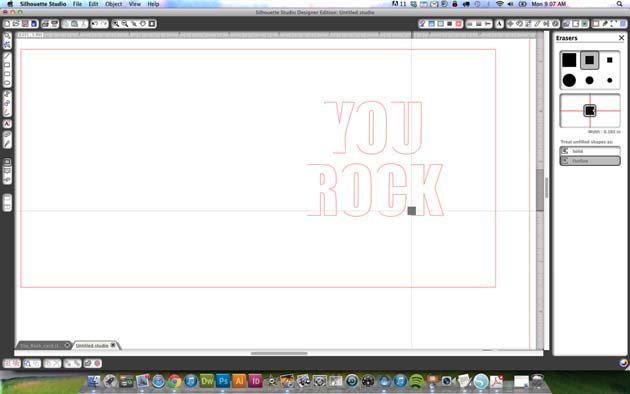This screenshot has width=630, height=394.
Task: Select the Ellipse drawing tool
Action: pyautogui.click(x=7, y=83)
